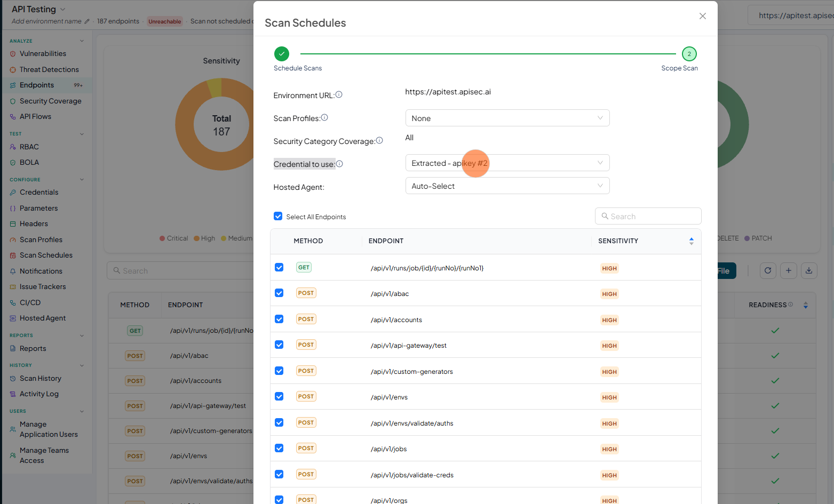Open the Scan Profiles dropdown showing None

click(507, 118)
